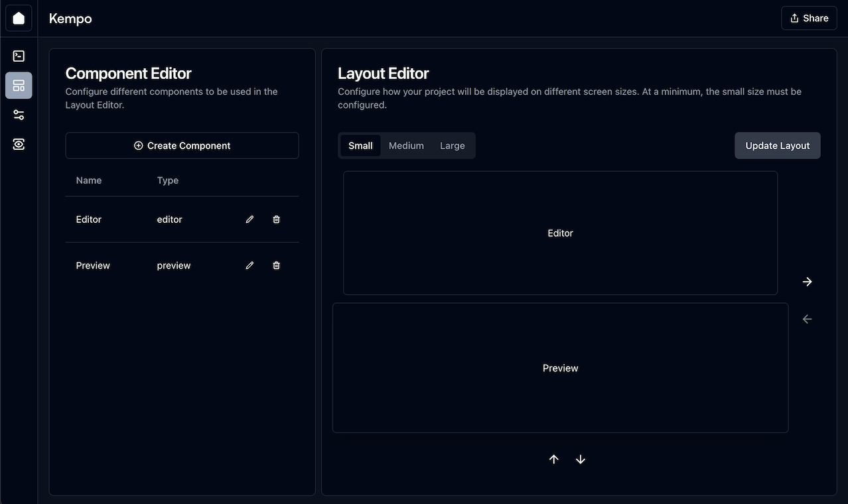
Task: Open the terminal sidebar icon
Action: (x=19, y=56)
